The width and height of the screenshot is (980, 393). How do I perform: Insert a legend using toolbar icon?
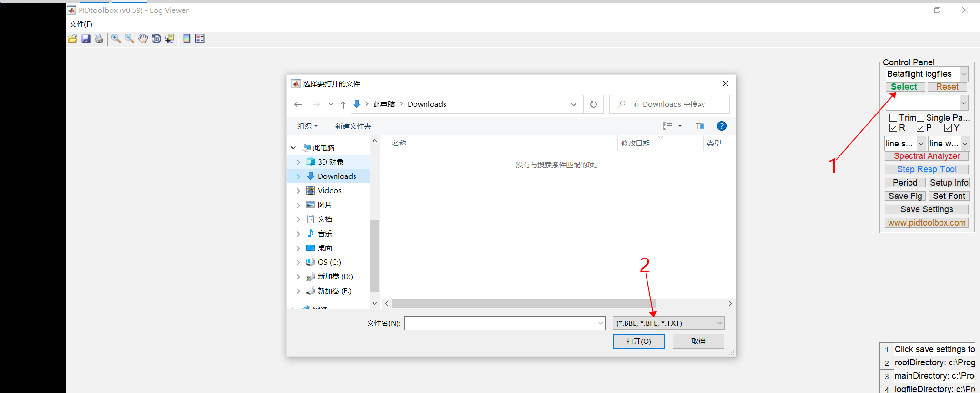click(200, 39)
